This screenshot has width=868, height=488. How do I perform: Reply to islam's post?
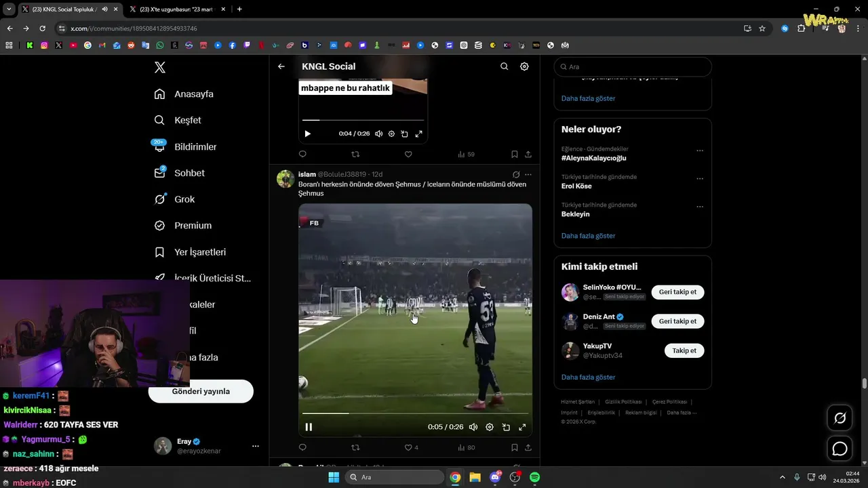pyautogui.click(x=302, y=447)
